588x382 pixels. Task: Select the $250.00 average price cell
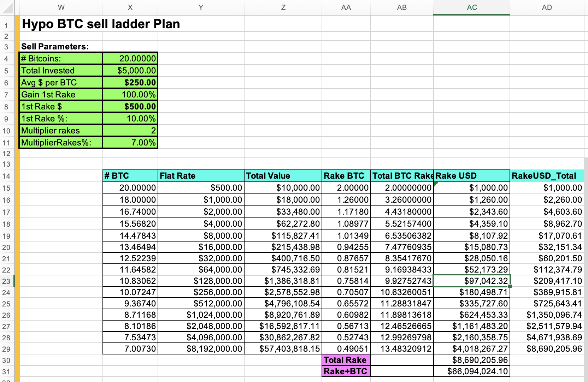[130, 83]
